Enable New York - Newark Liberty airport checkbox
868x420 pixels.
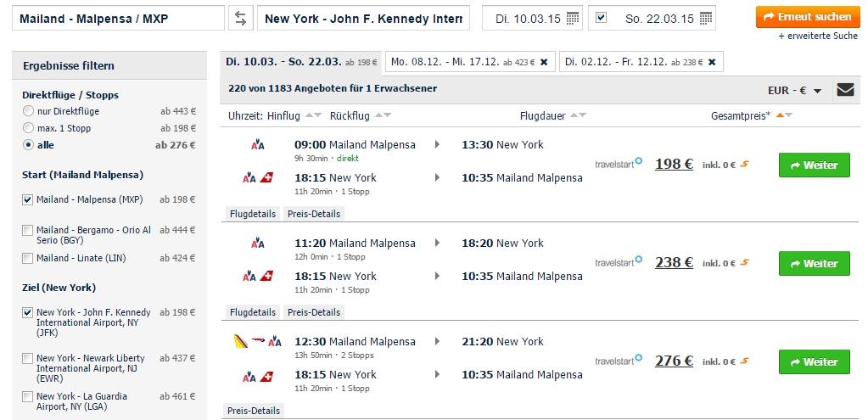point(28,359)
